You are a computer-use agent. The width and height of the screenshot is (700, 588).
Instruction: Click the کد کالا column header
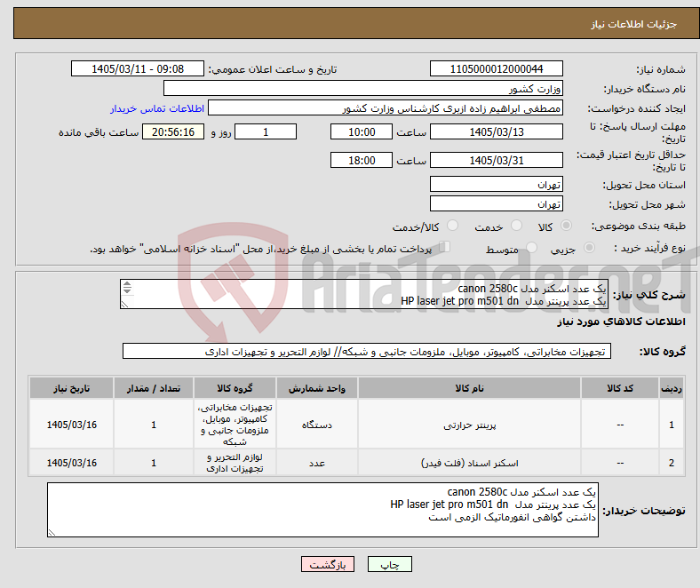[620, 388]
